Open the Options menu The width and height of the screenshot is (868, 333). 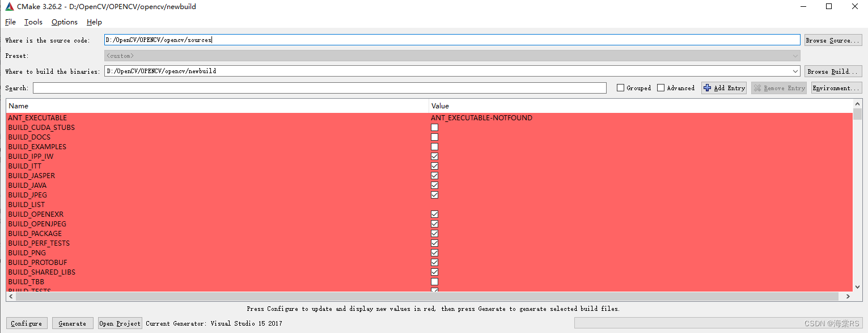pyautogui.click(x=65, y=22)
